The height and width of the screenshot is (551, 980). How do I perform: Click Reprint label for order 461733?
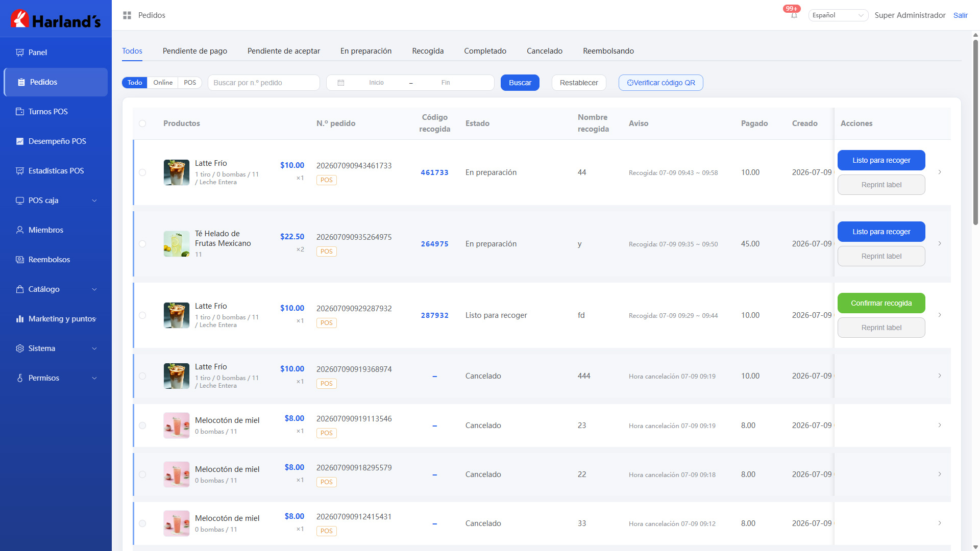881,185
